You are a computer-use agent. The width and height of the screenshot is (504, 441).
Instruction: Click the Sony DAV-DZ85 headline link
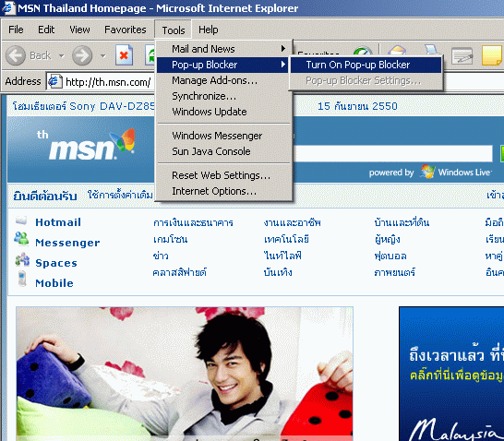pos(84,106)
